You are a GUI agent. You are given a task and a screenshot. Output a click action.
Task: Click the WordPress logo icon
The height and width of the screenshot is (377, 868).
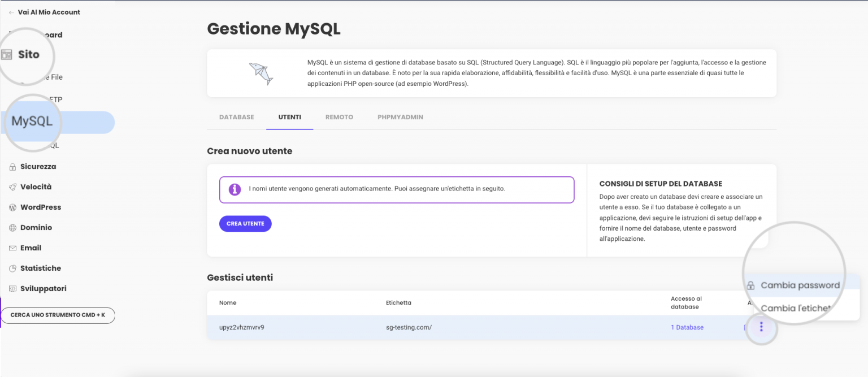12,207
